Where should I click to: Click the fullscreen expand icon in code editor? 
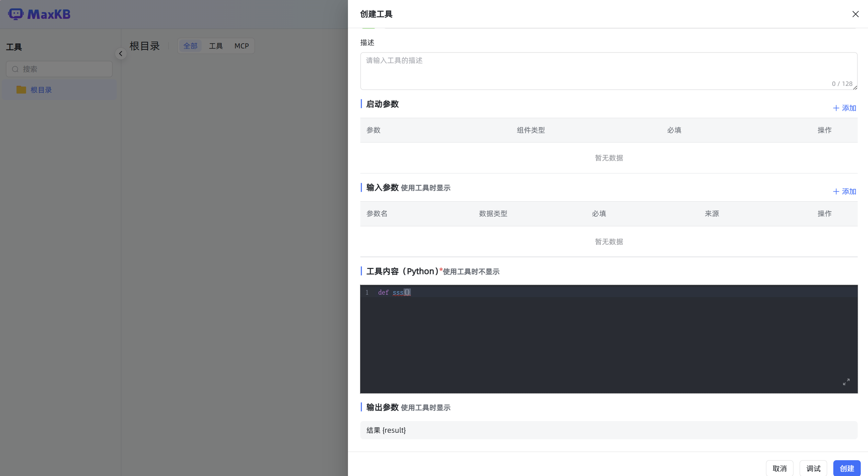tap(846, 382)
